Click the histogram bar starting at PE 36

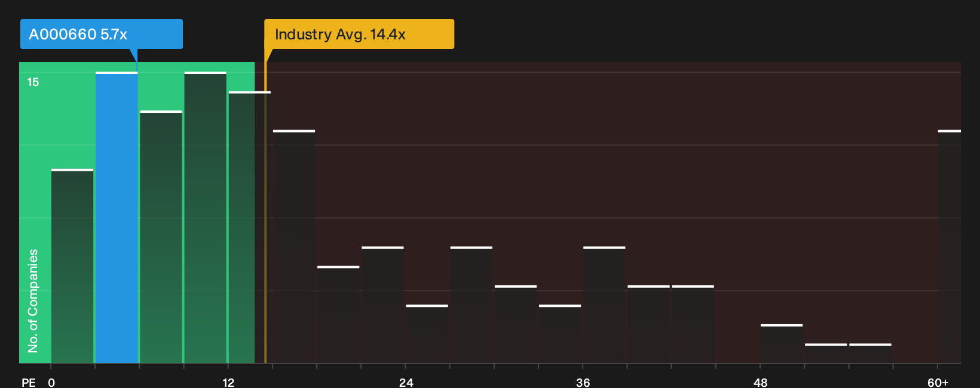point(604,304)
